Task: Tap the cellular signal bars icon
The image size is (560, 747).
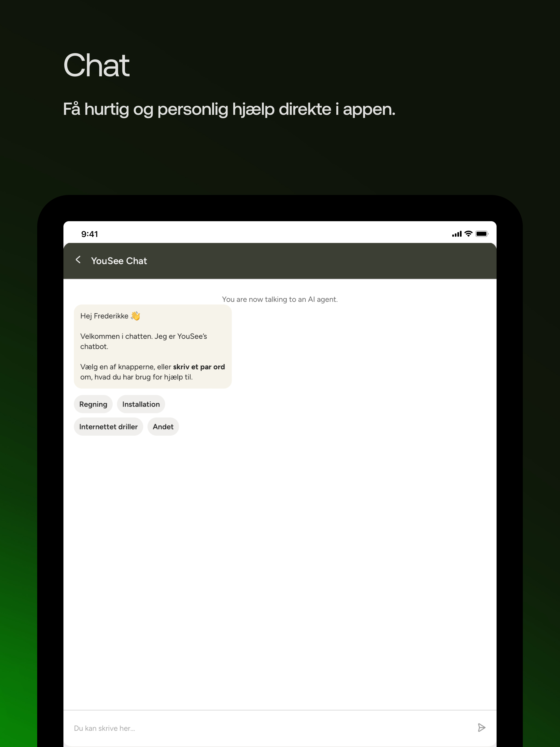Action: (x=457, y=234)
